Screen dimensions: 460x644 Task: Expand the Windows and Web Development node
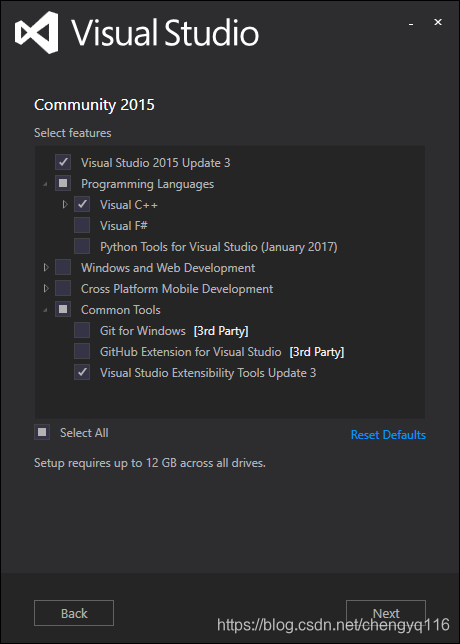point(46,267)
